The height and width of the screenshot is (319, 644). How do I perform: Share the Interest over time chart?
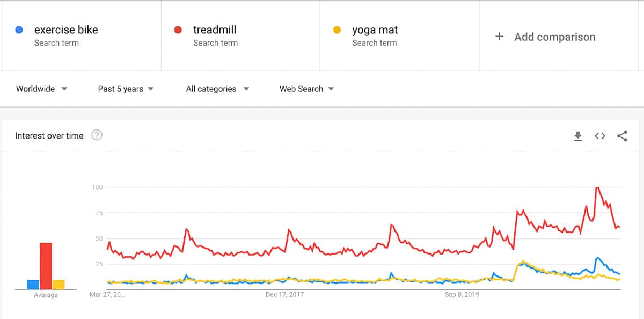pyautogui.click(x=622, y=136)
